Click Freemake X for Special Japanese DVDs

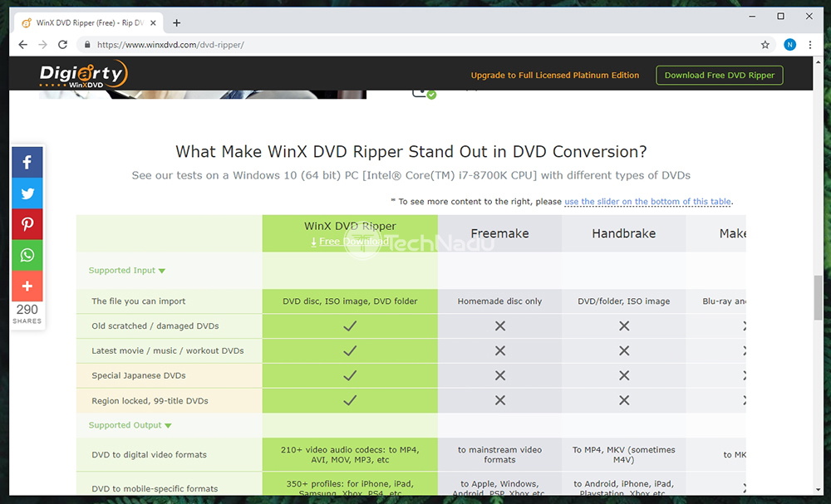pos(499,375)
